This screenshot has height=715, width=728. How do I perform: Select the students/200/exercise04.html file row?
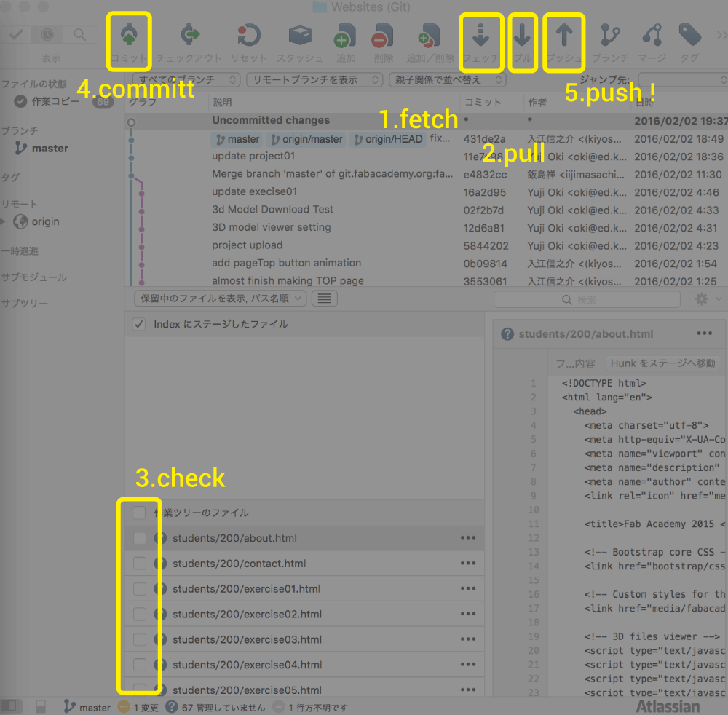coord(304,664)
